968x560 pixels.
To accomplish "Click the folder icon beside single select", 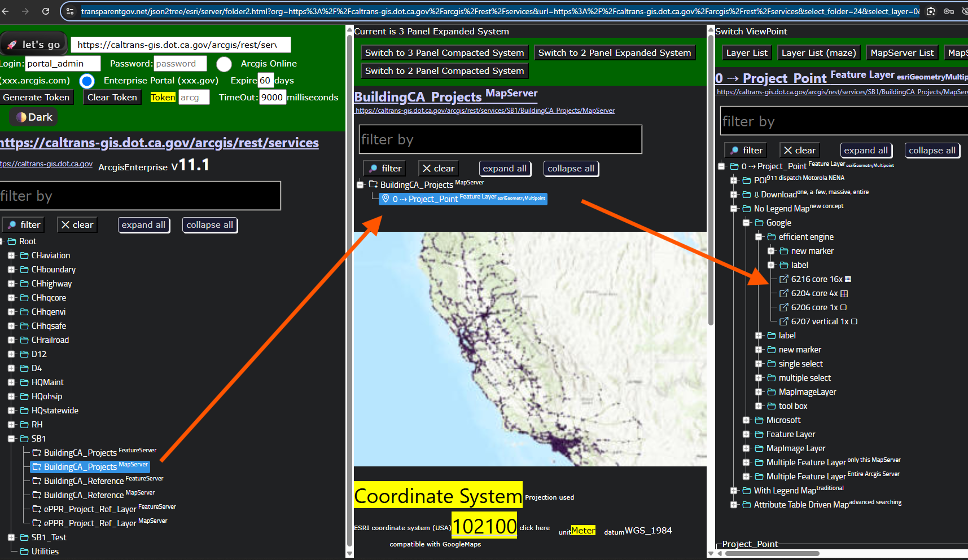I will tap(772, 364).
